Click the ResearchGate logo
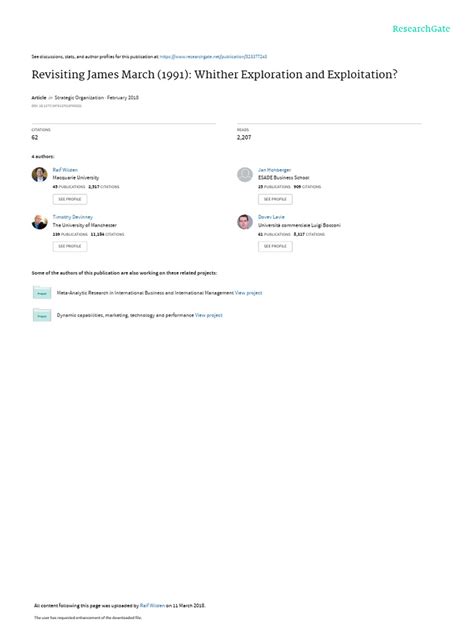 pos(421,29)
